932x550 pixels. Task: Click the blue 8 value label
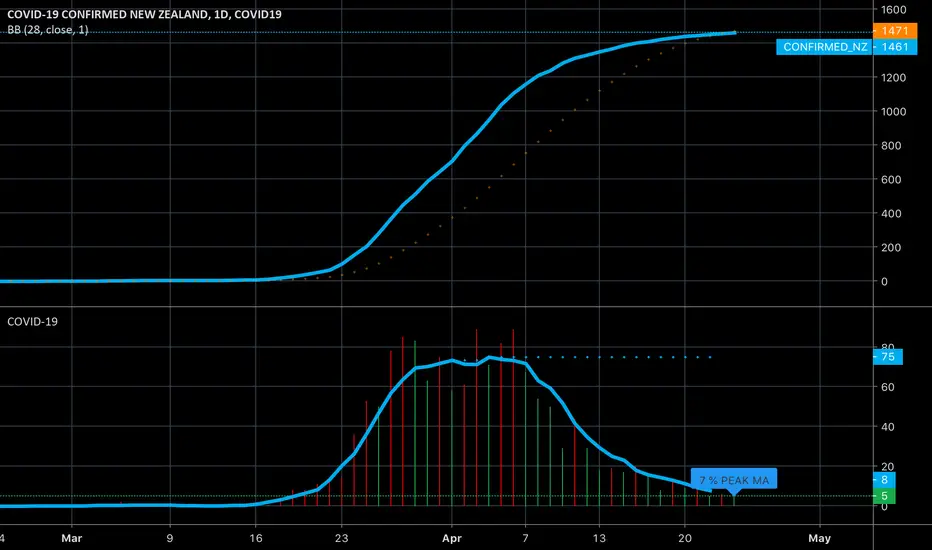[x=884, y=480]
